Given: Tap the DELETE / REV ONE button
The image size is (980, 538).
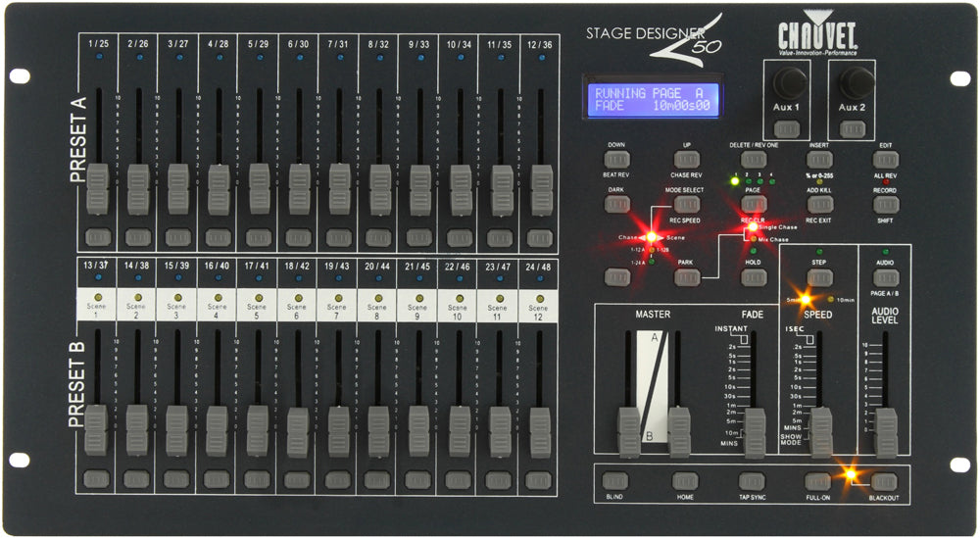Looking at the screenshot, I should pyautogui.click(x=754, y=160).
